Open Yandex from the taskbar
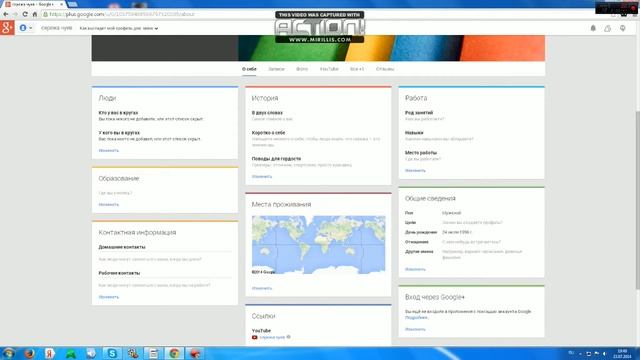This screenshot has width=640, height=360. (x=50, y=353)
